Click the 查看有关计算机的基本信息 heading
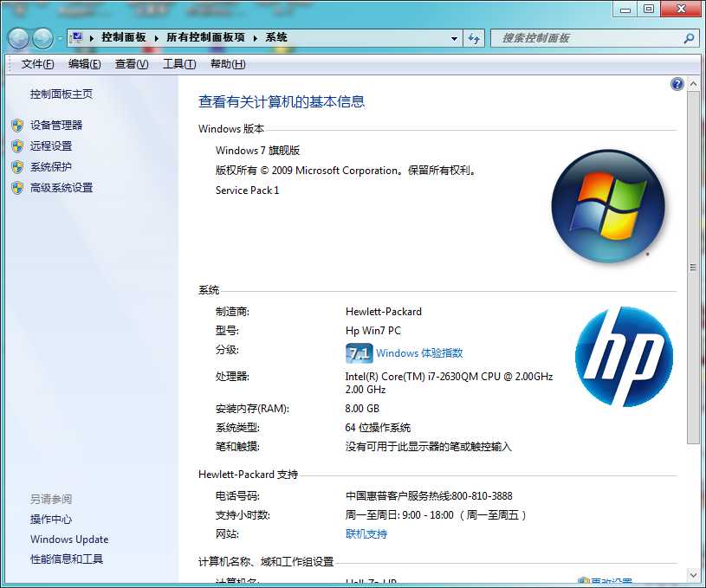706x588 pixels. (282, 101)
